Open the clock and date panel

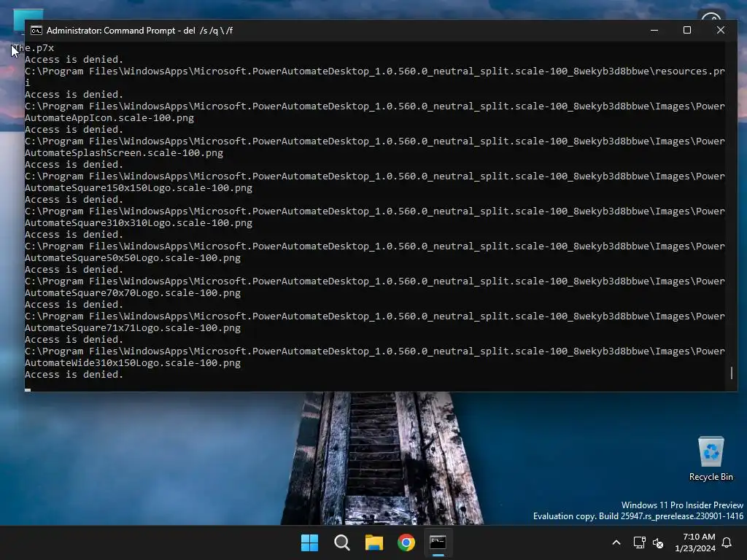pos(695,542)
